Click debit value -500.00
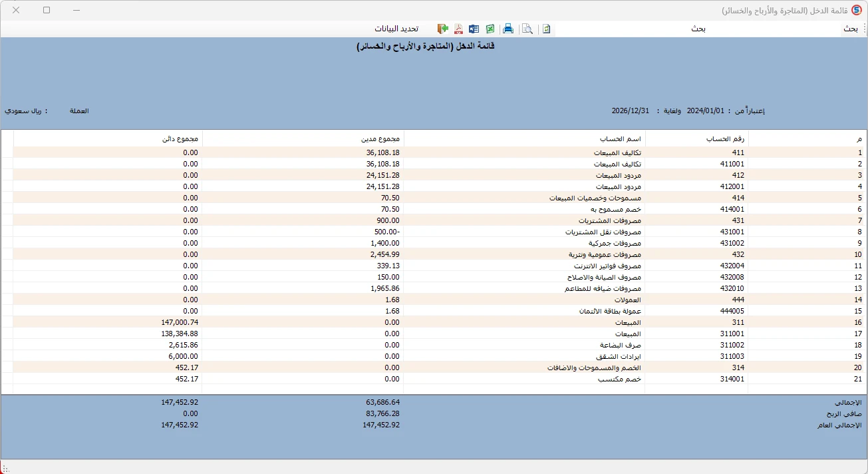 [387, 232]
